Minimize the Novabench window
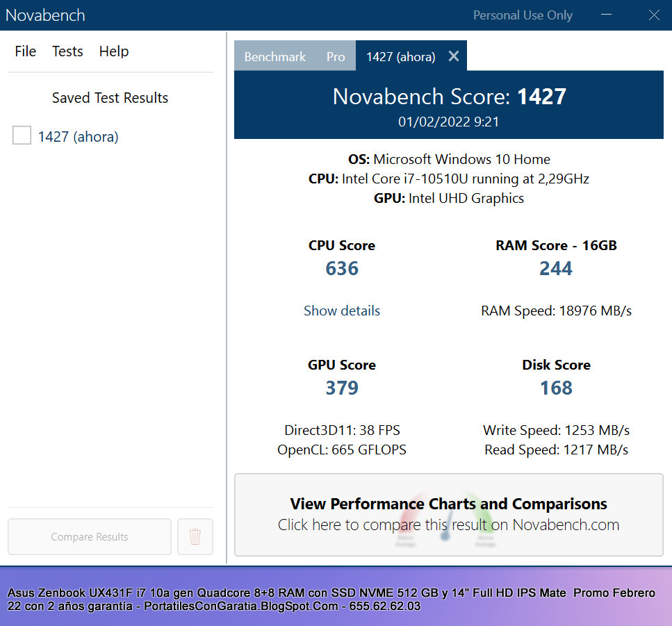672x626 pixels. (x=606, y=15)
